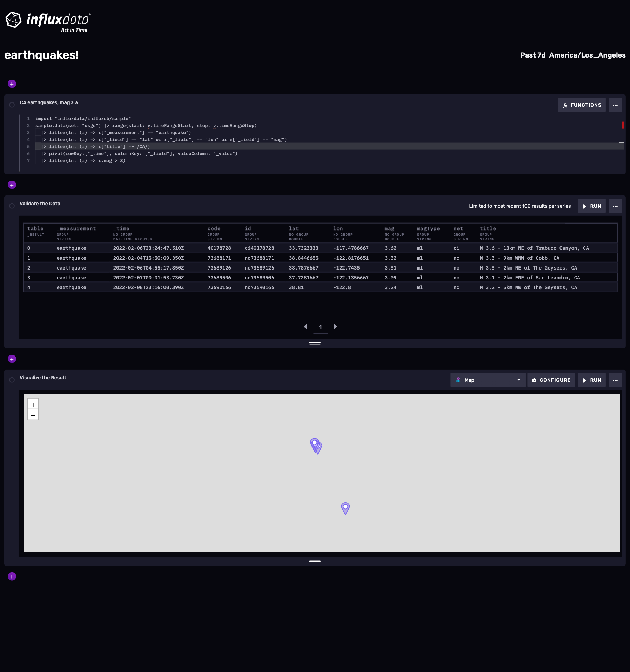
Task: Open the query cell's ellipsis menu
Action: 615,105
